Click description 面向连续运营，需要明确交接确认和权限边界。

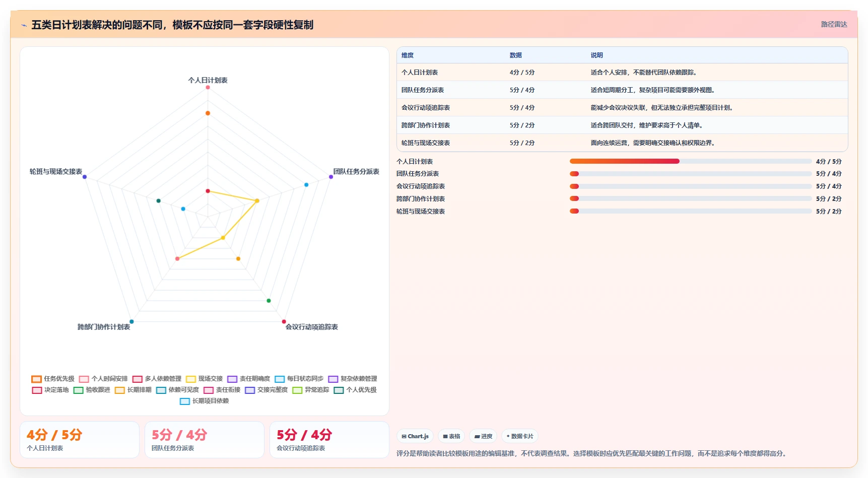(x=653, y=143)
